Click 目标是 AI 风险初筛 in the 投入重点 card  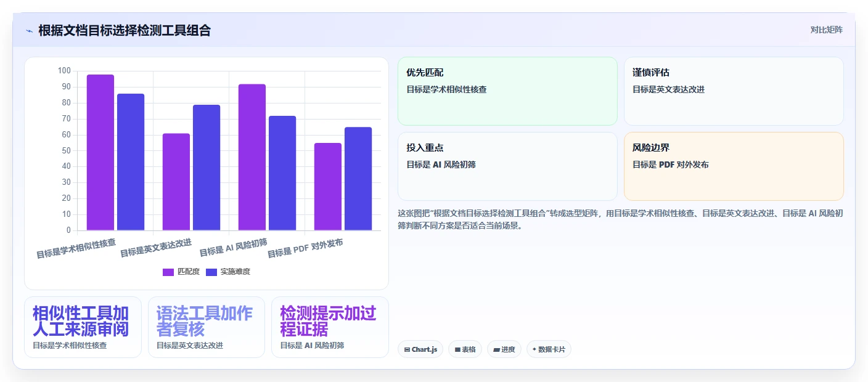click(441, 165)
